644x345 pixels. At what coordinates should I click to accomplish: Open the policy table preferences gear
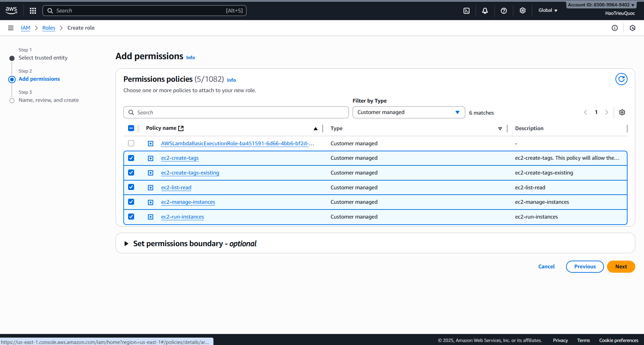point(622,112)
